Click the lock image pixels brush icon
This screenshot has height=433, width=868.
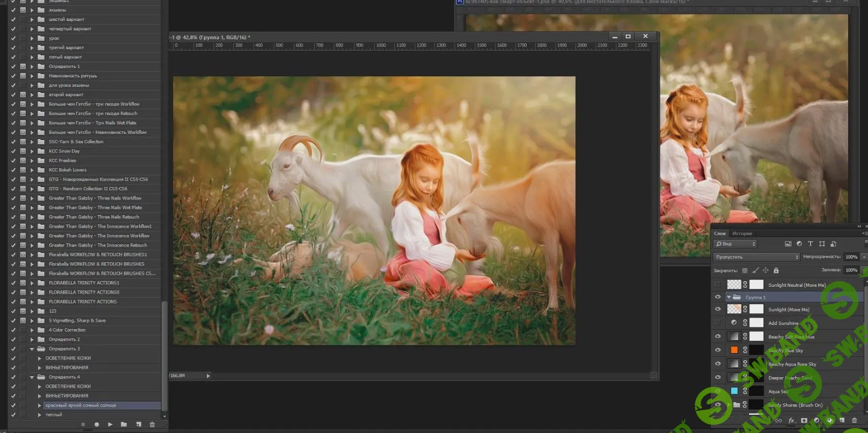(755, 271)
